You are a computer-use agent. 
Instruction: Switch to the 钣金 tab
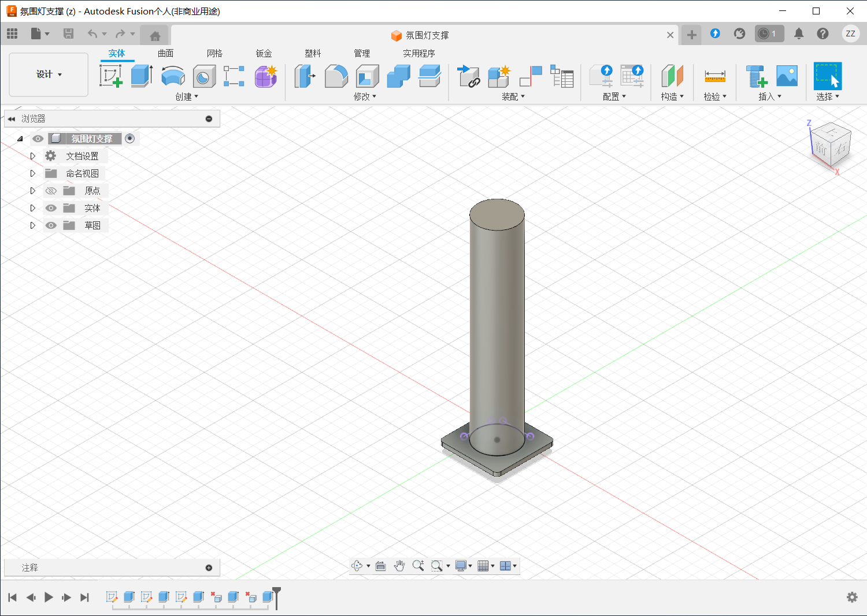click(264, 53)
